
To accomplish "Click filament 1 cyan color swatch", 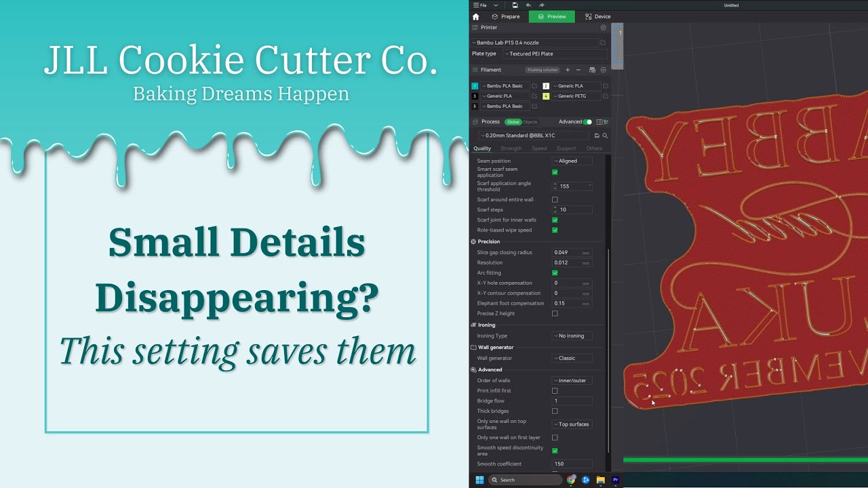I will [475, 86].
